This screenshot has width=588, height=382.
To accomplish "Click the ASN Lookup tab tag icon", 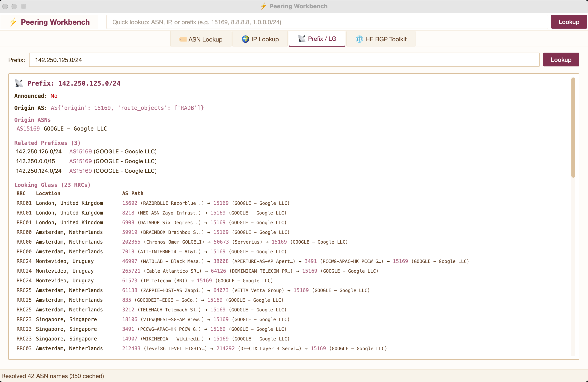I will coord(183,39).
